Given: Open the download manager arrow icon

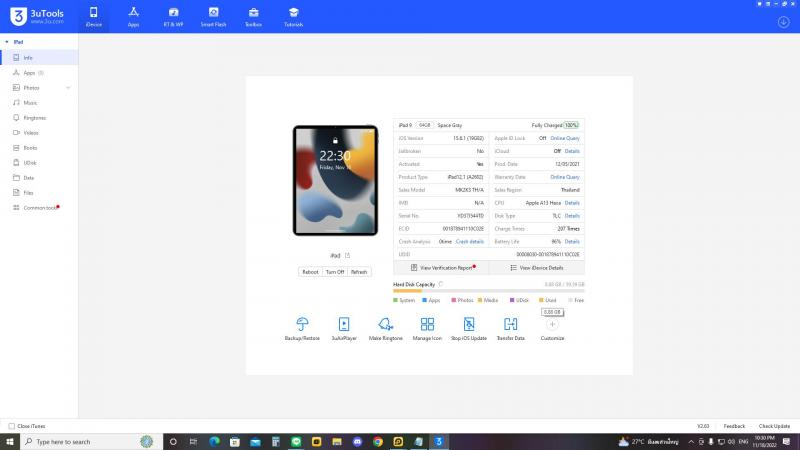Looking at the screenshot, I should pos(783,21).
